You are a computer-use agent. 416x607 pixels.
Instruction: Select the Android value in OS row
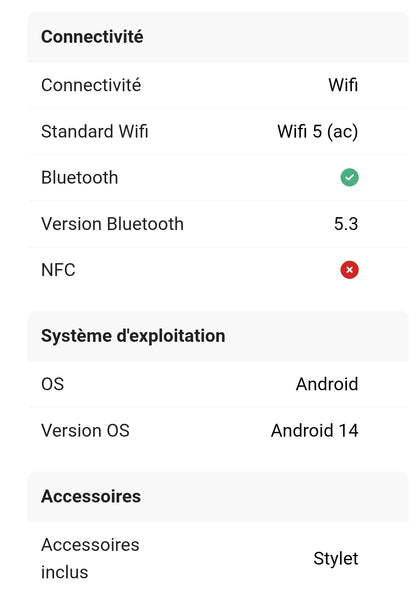tap(327, 384)
